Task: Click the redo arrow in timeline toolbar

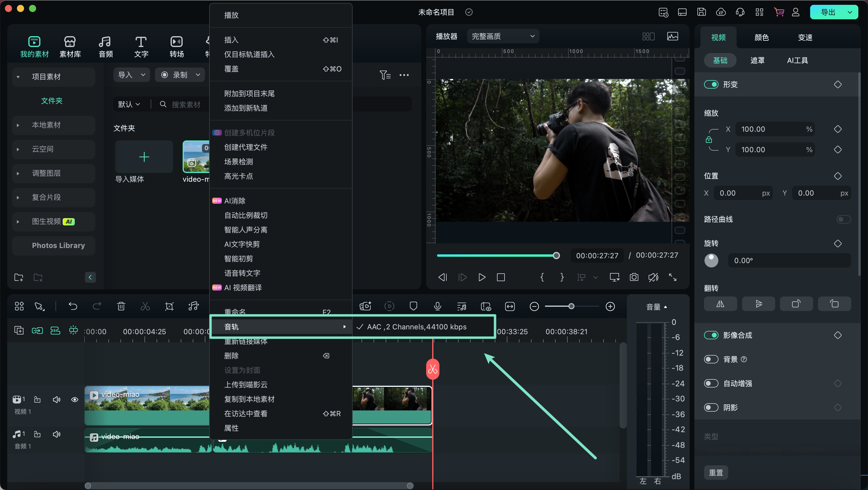Action: pos(97,306)
